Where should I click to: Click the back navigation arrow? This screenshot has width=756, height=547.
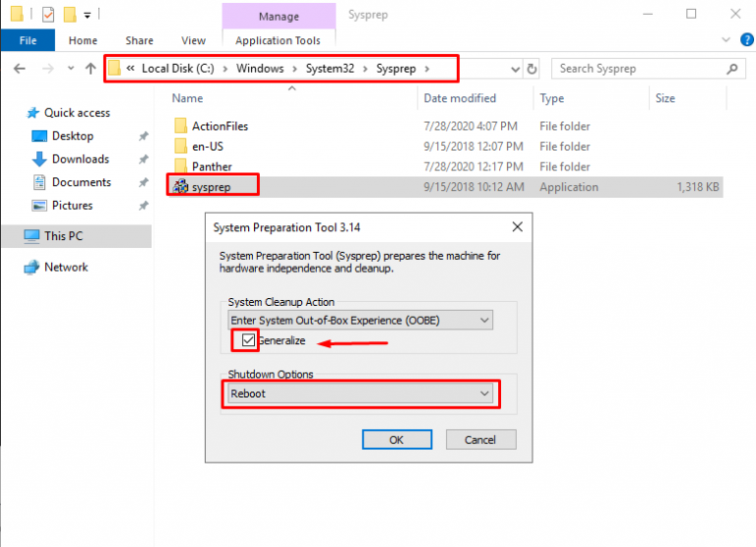tap(20, 69)
